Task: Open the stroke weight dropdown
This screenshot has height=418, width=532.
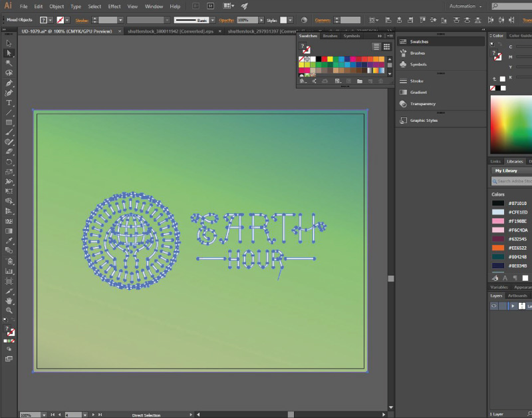Action: click(x=120, y=20)
